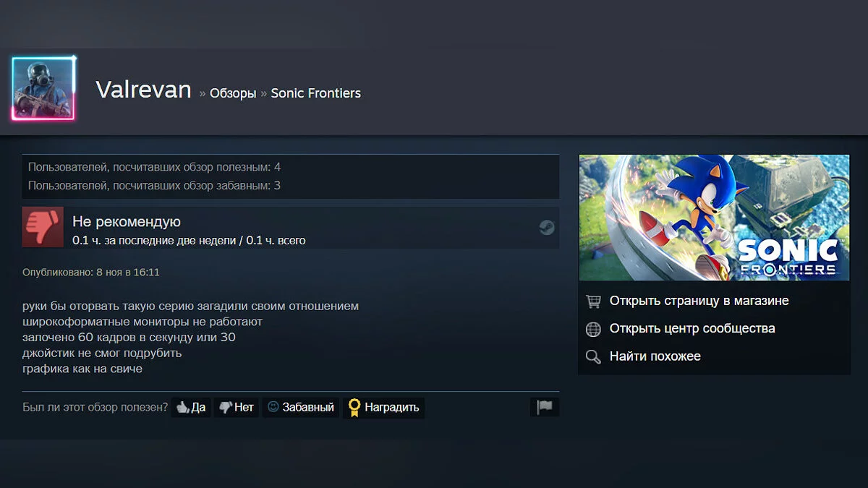Vote Да with the thumbs-up button

191,407
